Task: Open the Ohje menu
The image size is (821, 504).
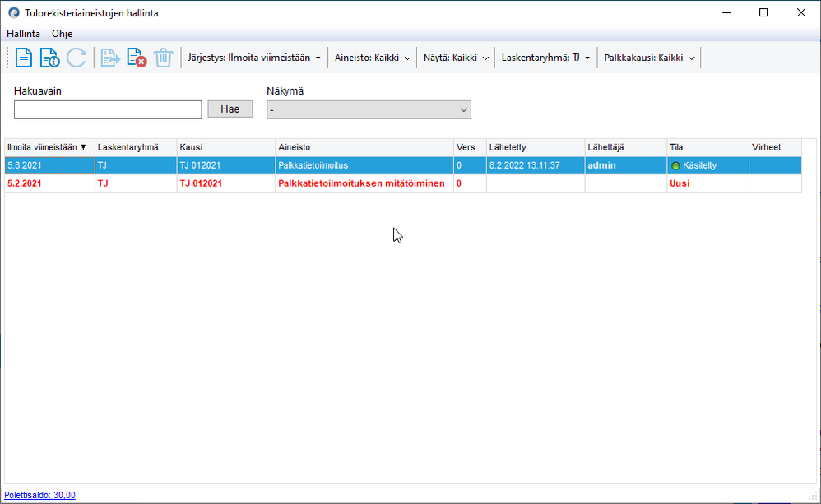Action: pyautogui.click(x=62, y=34)
